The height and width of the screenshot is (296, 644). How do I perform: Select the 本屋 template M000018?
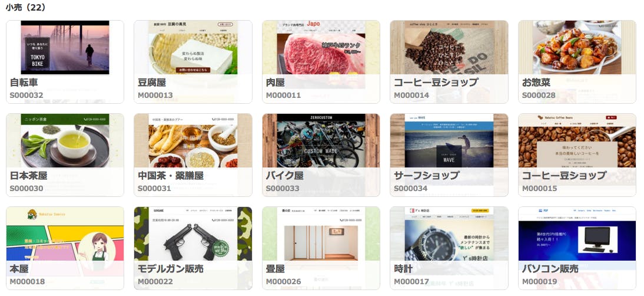pos(65,248)
